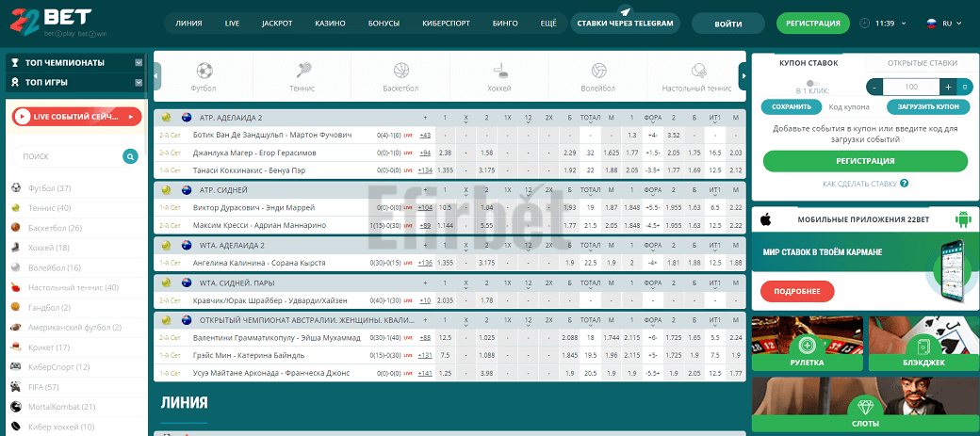Focus the Код купона input field
The width and height of the screenshot is (980, 436).
(x=854, y=106)
